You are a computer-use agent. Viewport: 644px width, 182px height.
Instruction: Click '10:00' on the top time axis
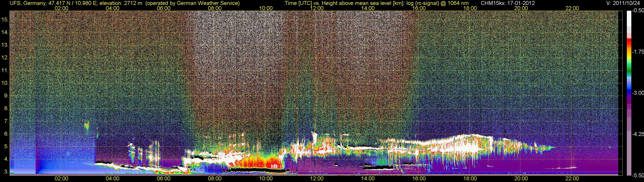click(266, 8)
